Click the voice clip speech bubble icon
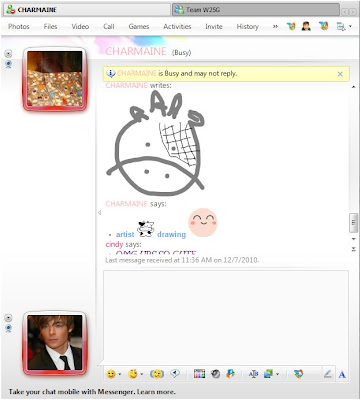Screen dimensions: 361x400 pos(175,374)
